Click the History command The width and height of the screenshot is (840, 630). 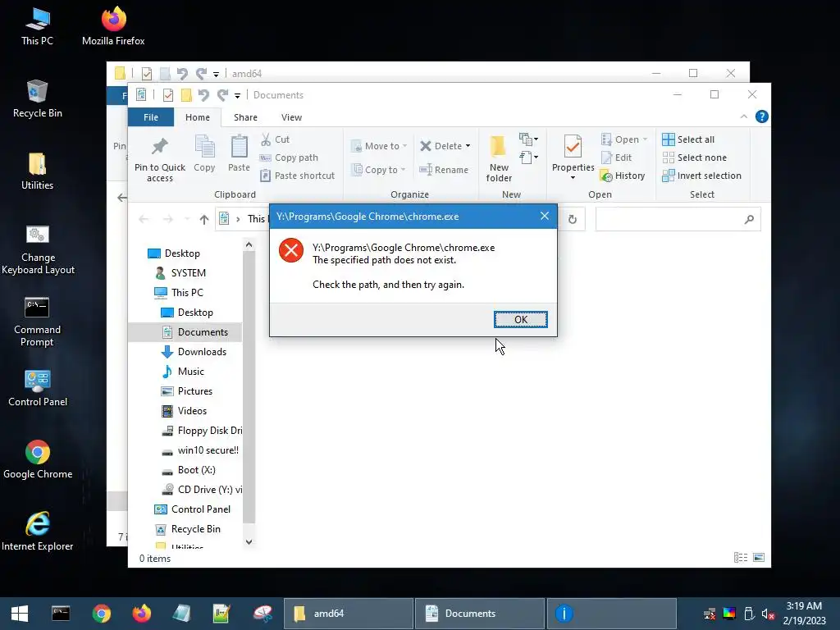click(623, 176)
